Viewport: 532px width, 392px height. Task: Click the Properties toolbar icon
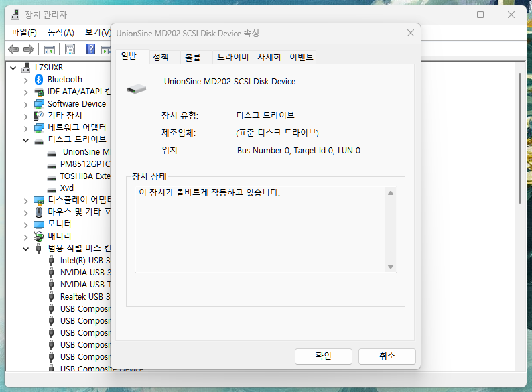[70, 50]
